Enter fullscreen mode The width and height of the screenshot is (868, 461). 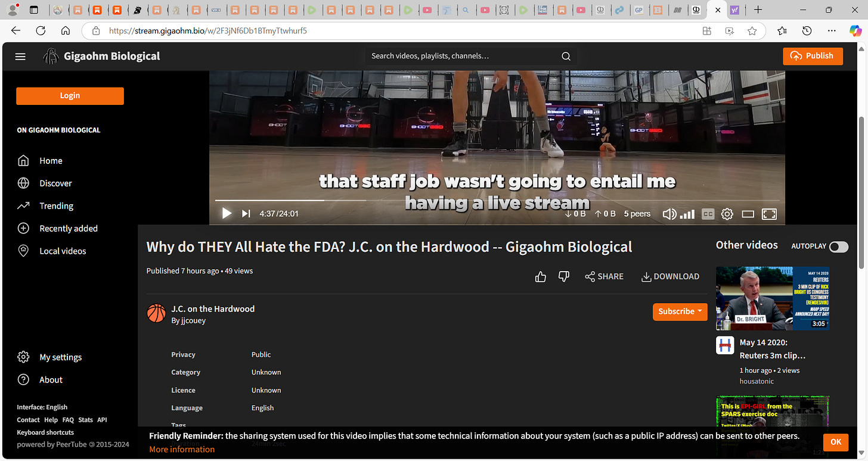769,214
